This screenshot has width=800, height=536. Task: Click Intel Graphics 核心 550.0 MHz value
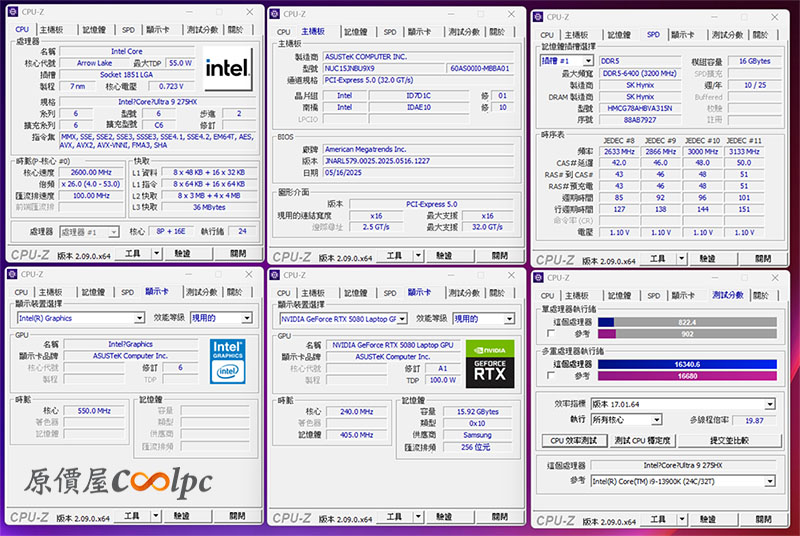click(x=94, y=411)
